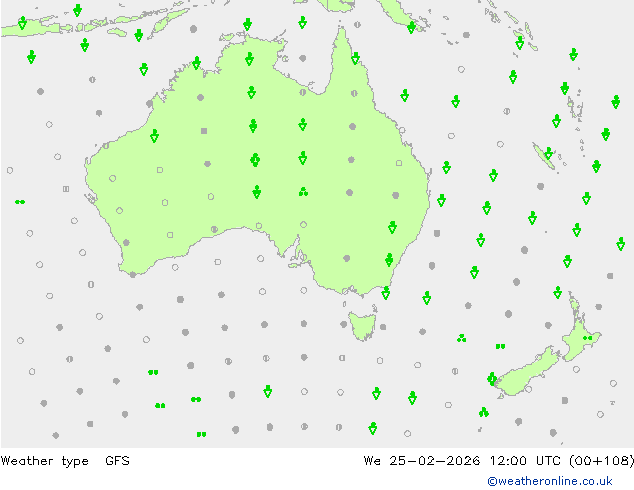Viewport: 634px width, 490px height.
Task: Click filled grey square symbol on Australia
Action: tap(204, 131)
